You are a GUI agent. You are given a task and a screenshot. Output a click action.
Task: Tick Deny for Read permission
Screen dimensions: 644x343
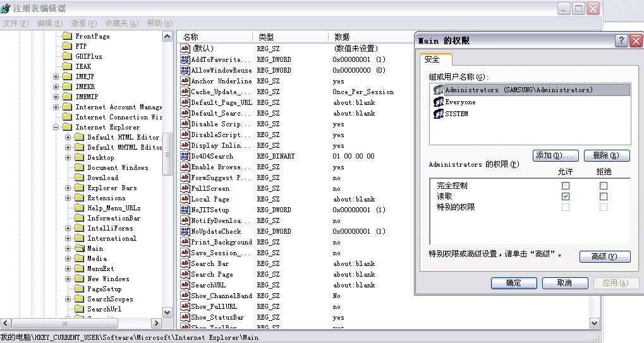coord(604,196)
